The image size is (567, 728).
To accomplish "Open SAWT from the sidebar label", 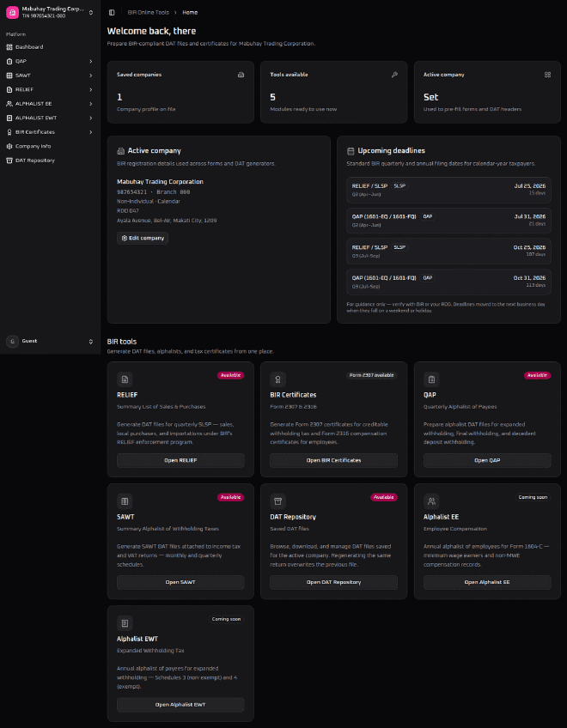I will tap(23, 76).
